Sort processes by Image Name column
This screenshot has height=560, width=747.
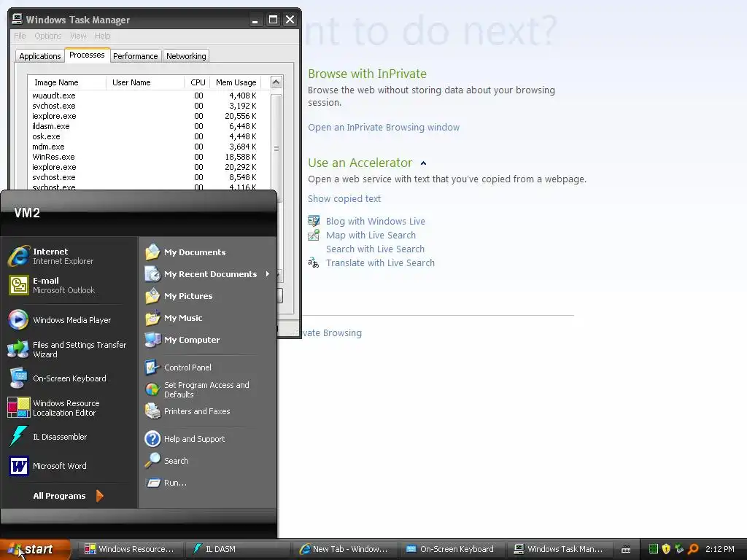(x=66, y=82)
